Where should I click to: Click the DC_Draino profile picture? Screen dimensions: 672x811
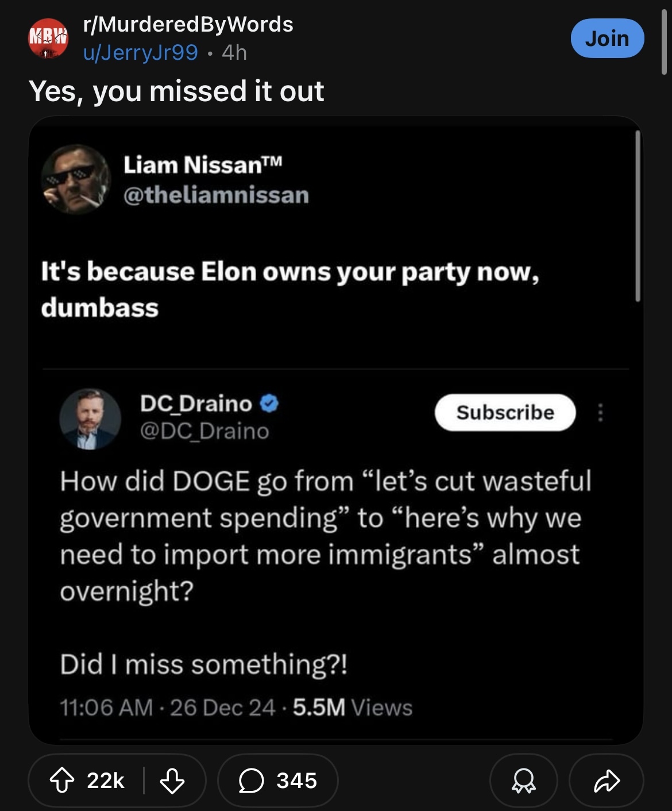pos(90,418)
